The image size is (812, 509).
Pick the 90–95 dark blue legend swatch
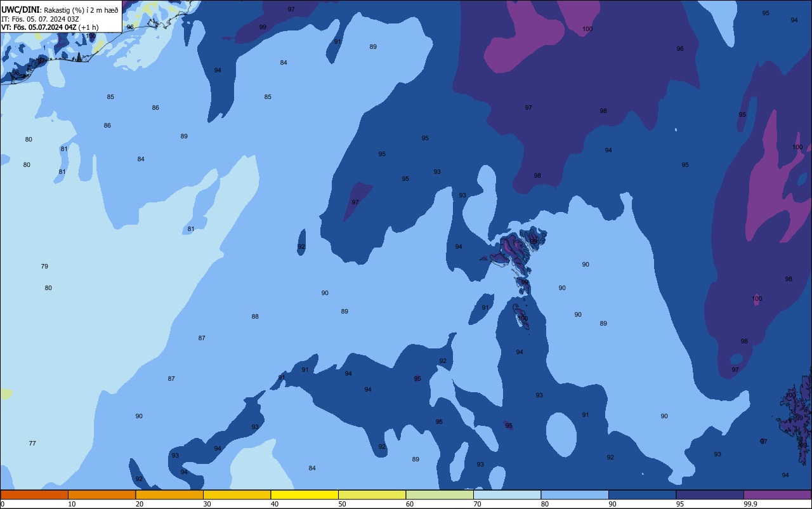[642, 494]
